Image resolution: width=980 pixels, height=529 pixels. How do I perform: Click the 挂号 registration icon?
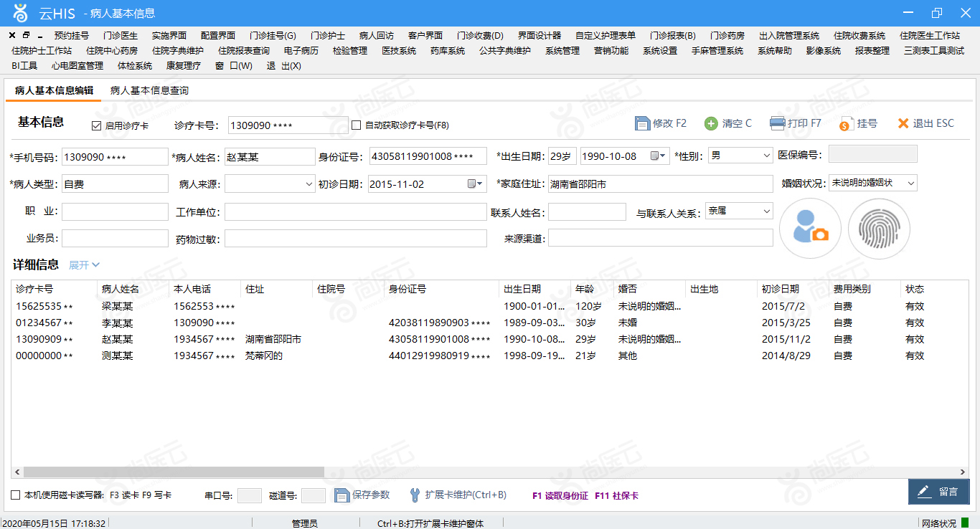[846, 123]
